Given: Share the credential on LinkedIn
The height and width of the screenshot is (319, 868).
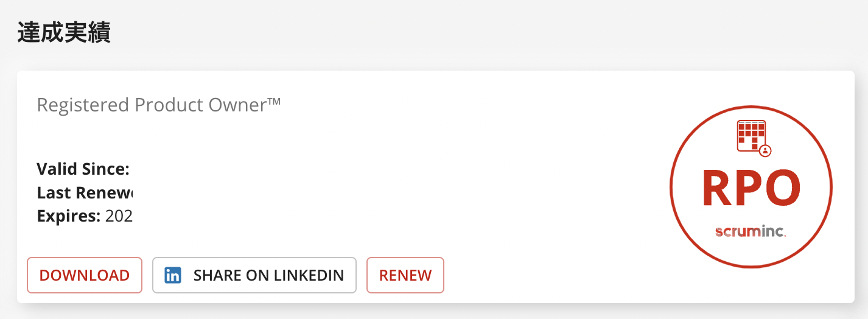Looking at the screenshot, I should (x=254, y=275).
